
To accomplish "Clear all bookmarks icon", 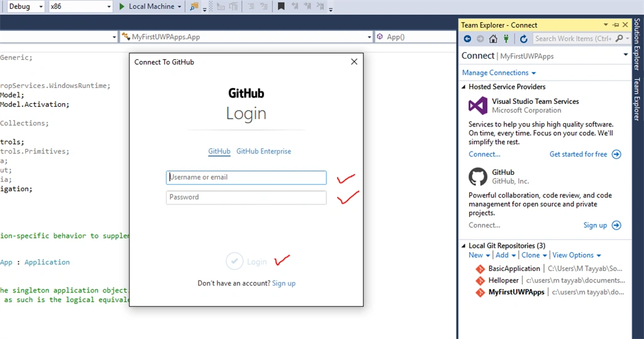I will pyautogui.click(x=320, y=6).
